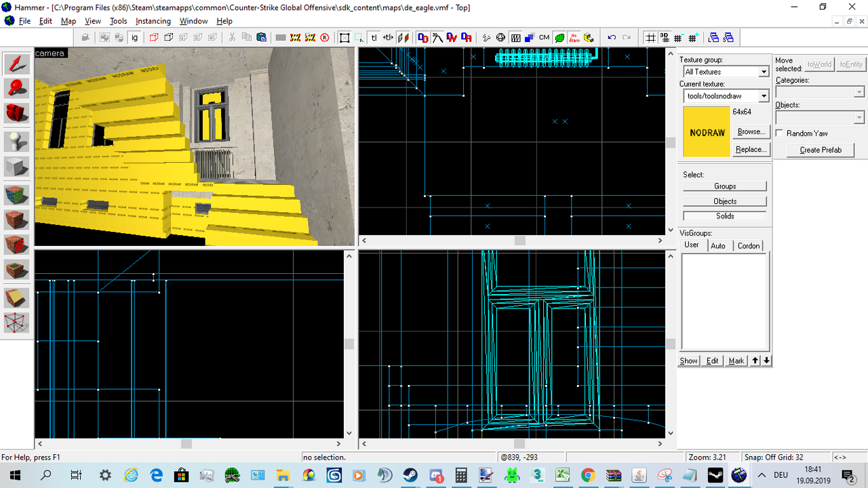Select the Objects selection mode button
The image size is (868, 488).
coord(725,201)
